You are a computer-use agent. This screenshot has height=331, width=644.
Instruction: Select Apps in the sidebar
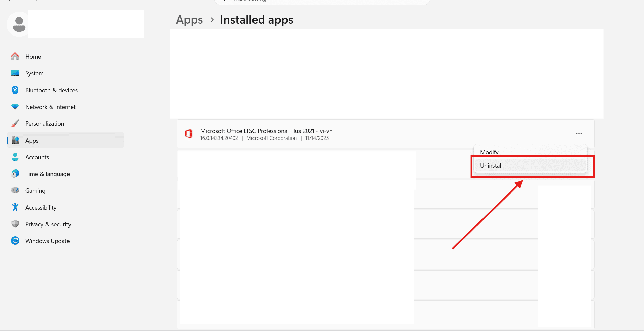pyautogui.click(x=32, y=140)
